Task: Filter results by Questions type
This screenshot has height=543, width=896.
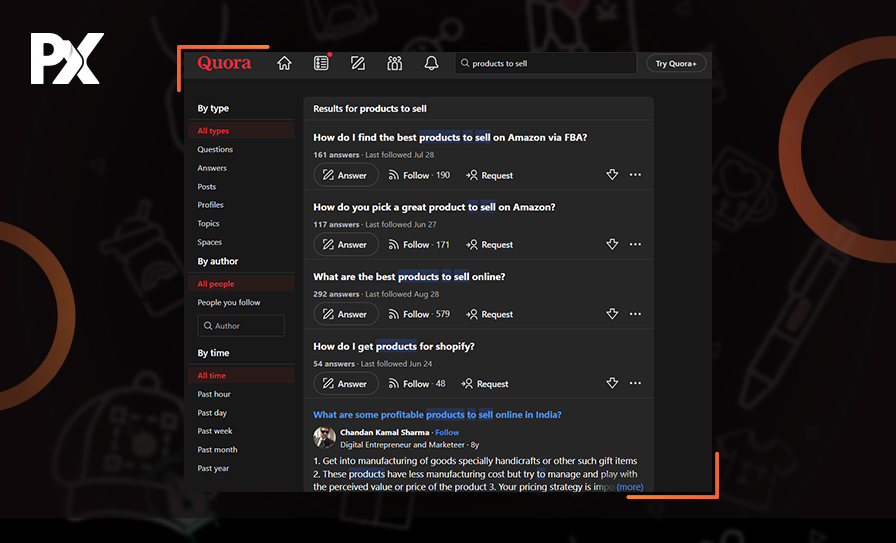Action: click(215, 150)
